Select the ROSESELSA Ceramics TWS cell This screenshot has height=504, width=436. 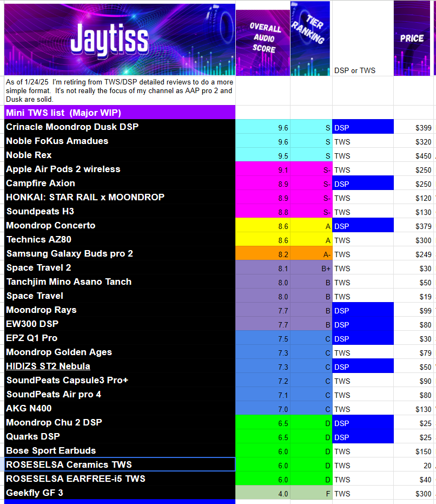(x=120, y=465)
